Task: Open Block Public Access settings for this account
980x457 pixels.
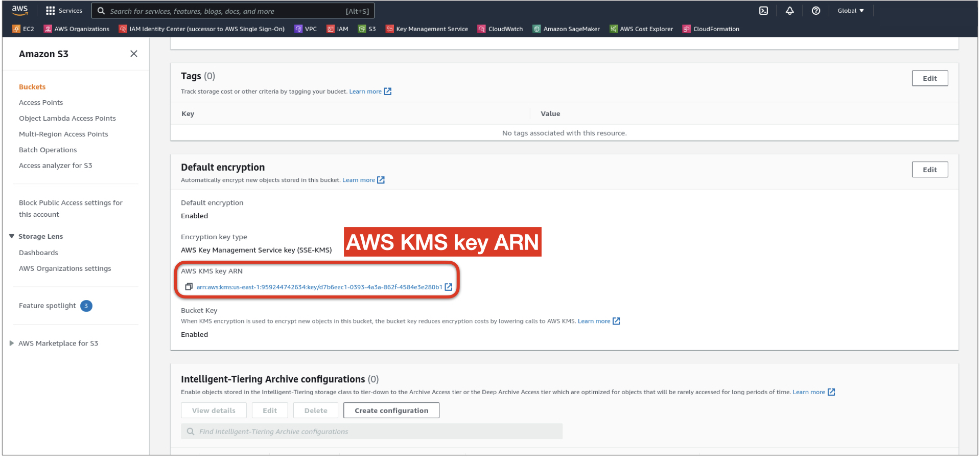Action: coord(71,209)
